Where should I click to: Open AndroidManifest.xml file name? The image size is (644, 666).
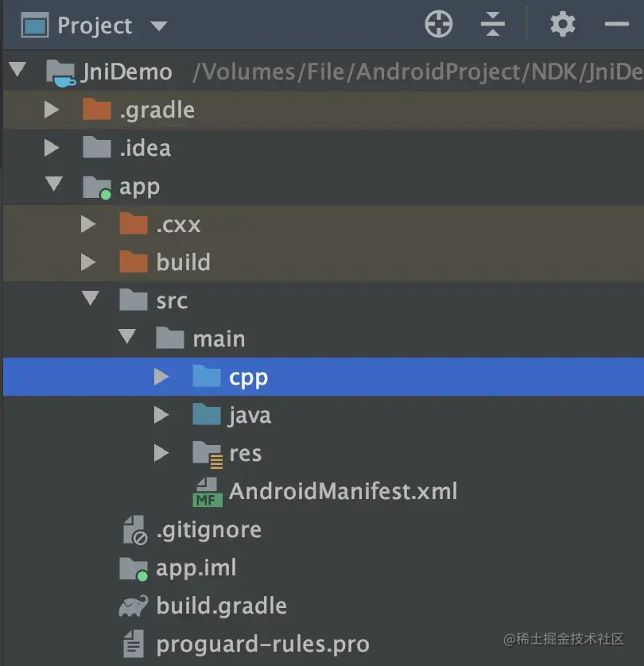click(x=343, y=491)
